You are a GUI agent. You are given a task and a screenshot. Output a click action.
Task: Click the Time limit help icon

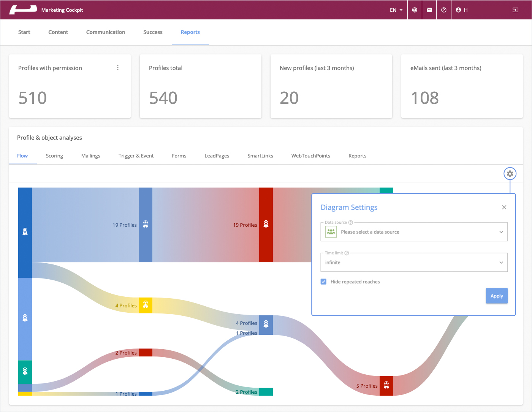(347, 253)
